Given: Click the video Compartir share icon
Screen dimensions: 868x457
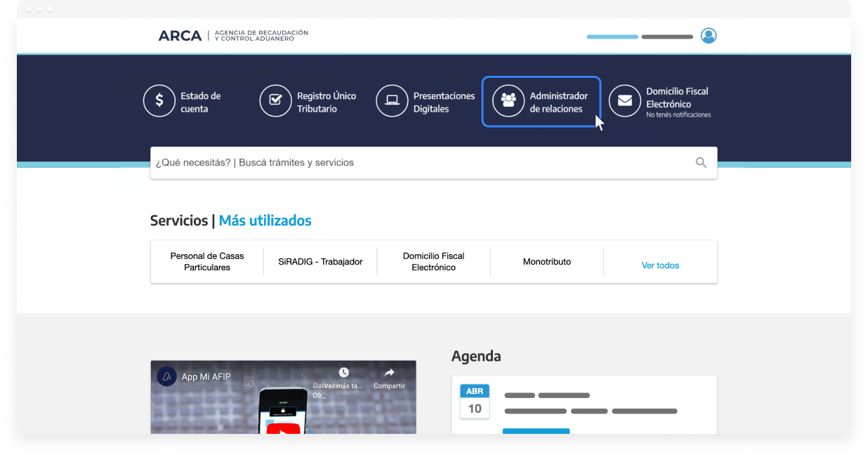Looking at the screenshot, I should coord(389,373).
